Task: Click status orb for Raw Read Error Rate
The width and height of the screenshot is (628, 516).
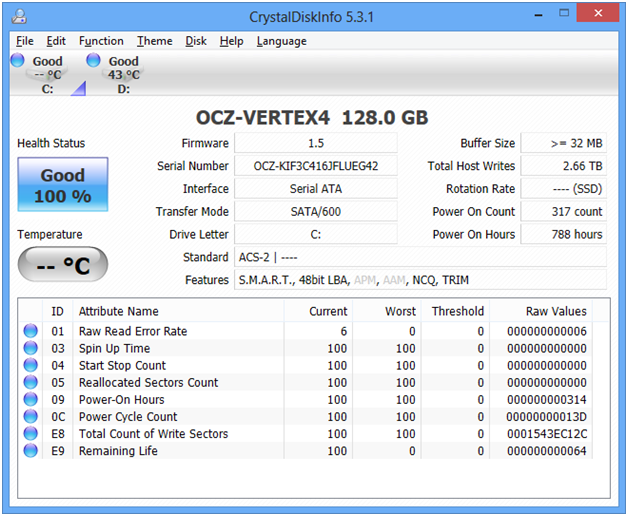Action: [30, 331]
